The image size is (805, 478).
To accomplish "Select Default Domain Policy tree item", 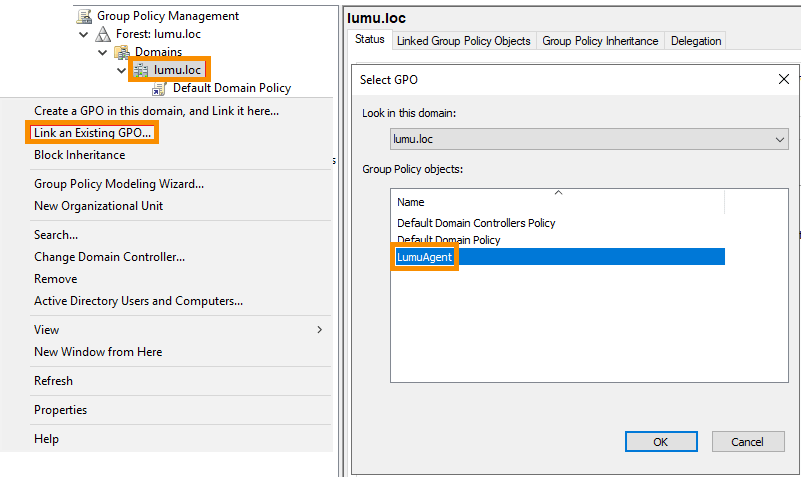I will click(232, 88).
